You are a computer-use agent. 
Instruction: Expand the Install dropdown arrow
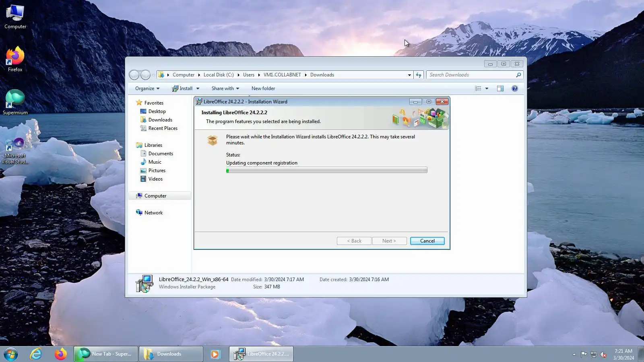point(198,88)
